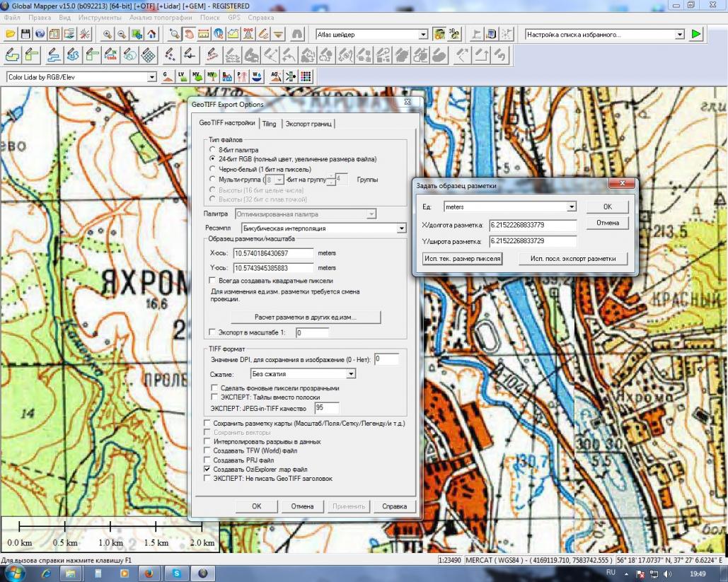The width and height of the screenshot is (728, 582).
Task: Select the Measure ruler tool
Action: [x=204, y=34]
